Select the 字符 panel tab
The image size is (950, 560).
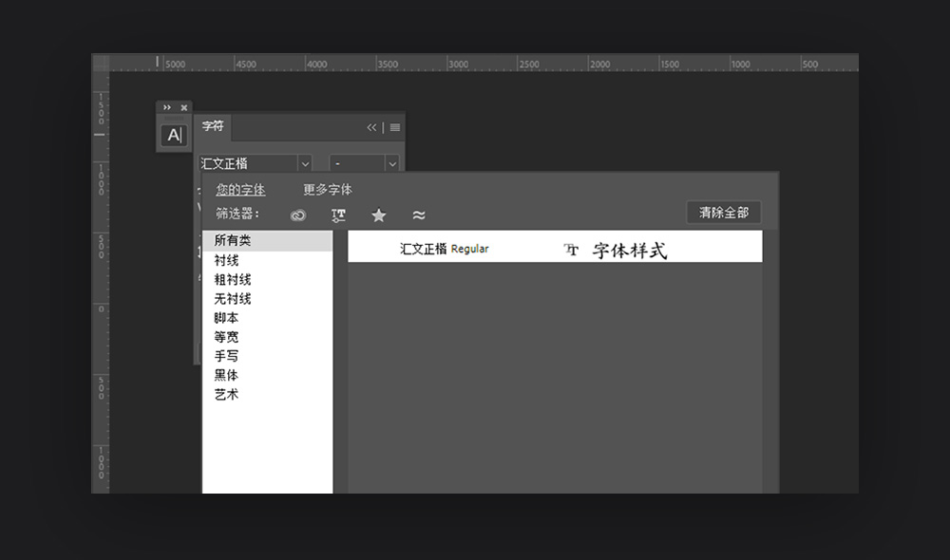(x=212, y=126)
